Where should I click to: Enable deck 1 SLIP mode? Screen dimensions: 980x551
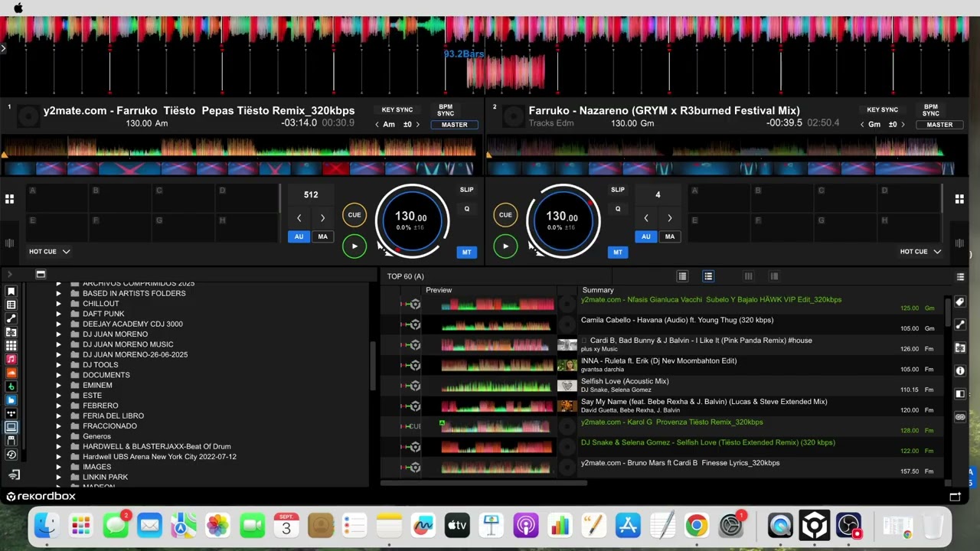[466, 190]
